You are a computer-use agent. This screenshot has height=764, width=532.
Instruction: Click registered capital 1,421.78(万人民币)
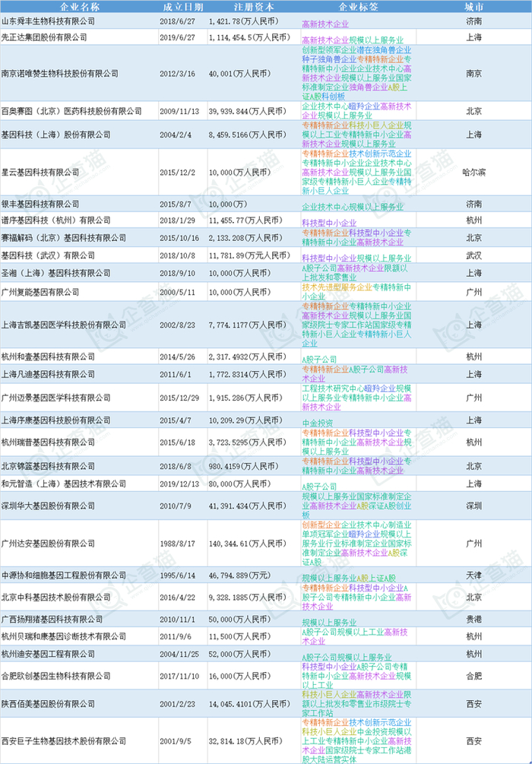(244, 21)
